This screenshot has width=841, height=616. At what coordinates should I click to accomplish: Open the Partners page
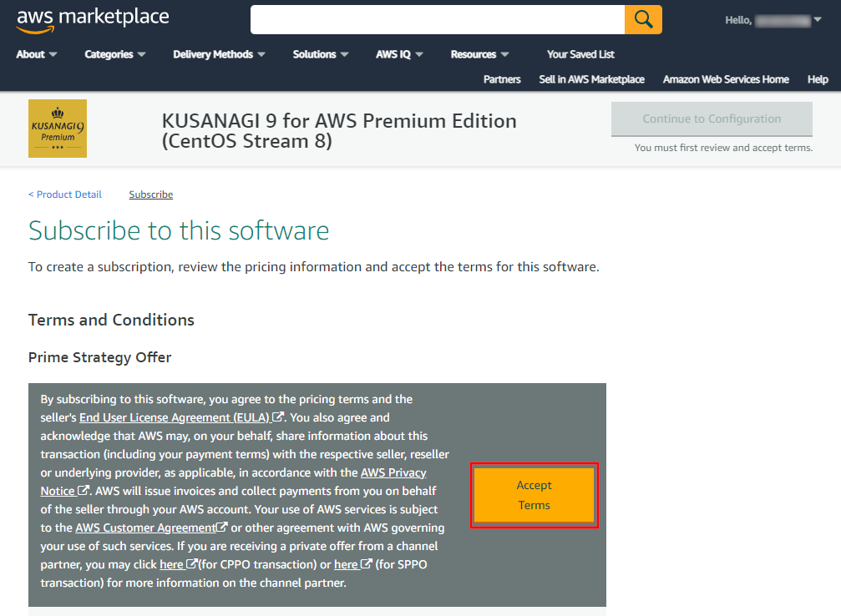tap(502, 79)
